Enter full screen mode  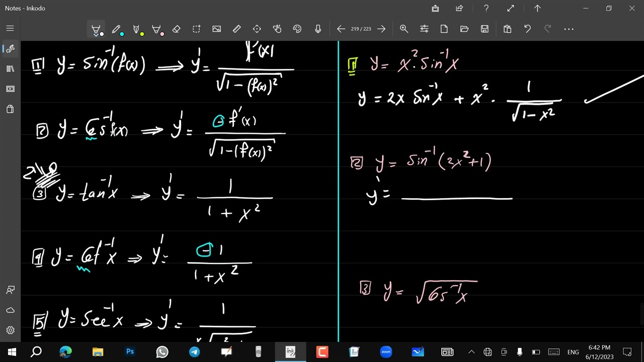511,8
